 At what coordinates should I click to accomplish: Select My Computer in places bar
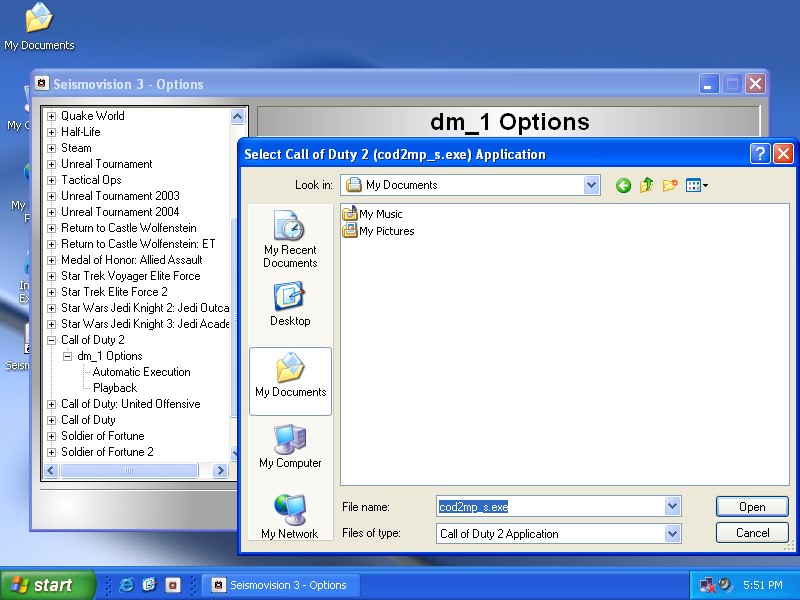point(290,447)
